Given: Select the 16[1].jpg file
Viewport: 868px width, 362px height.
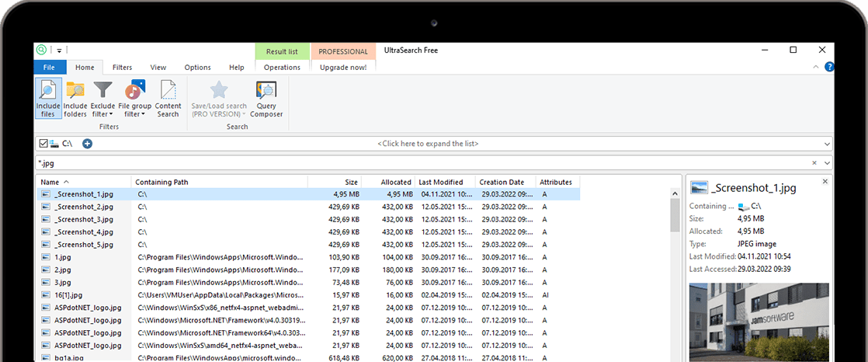Looking at the screenshot, I should 68,295.
